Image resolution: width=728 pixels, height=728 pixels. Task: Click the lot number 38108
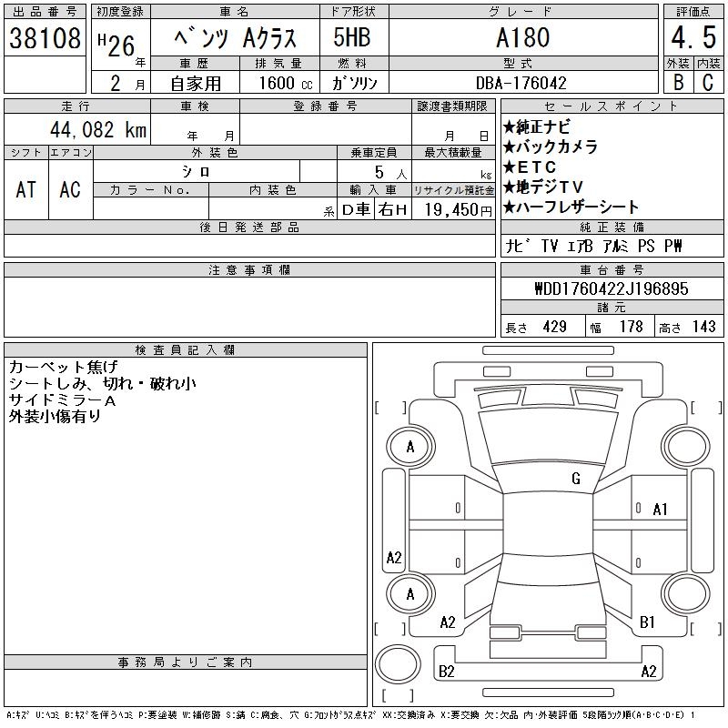tap(45, 38)
